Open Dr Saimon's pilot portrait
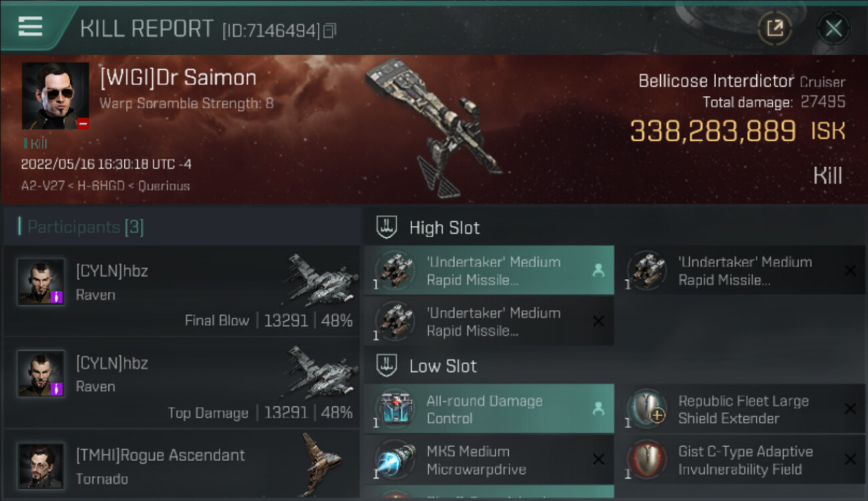 pos(55,96)
